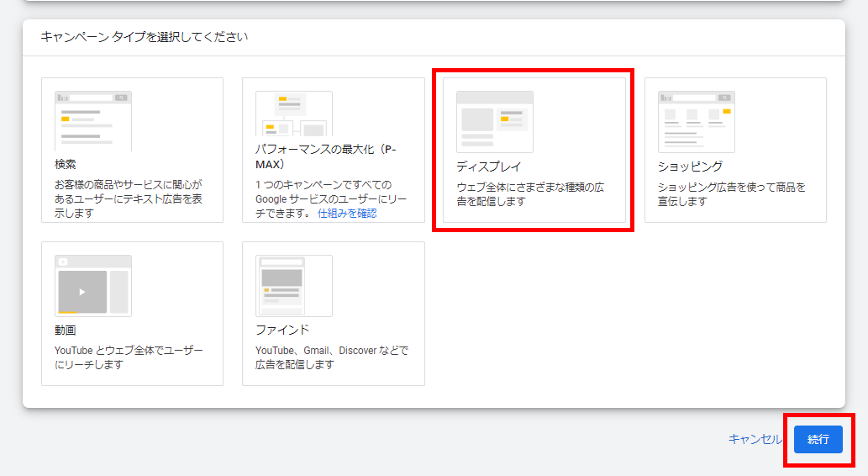This screenshot has width=868, height=476.
Task: Click the video play icon in 動画 card
Action: 82,292
